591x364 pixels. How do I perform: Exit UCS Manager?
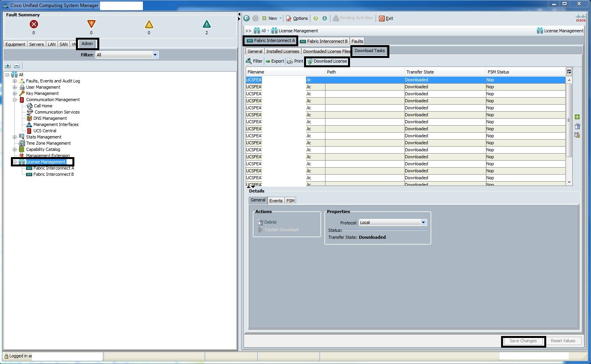(386, 18)
